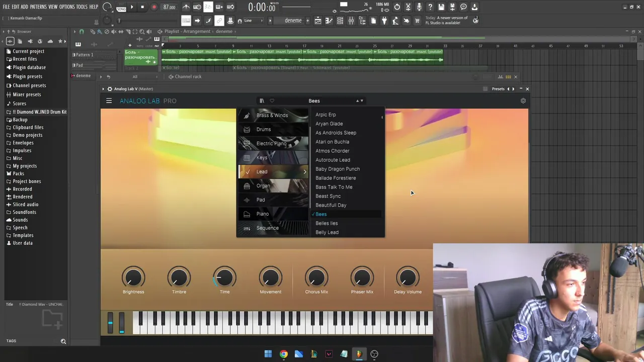The height and width of the screenshot is (362, 644).
Task: Select the Electric Piano category
Action: (x=273, y=143)
